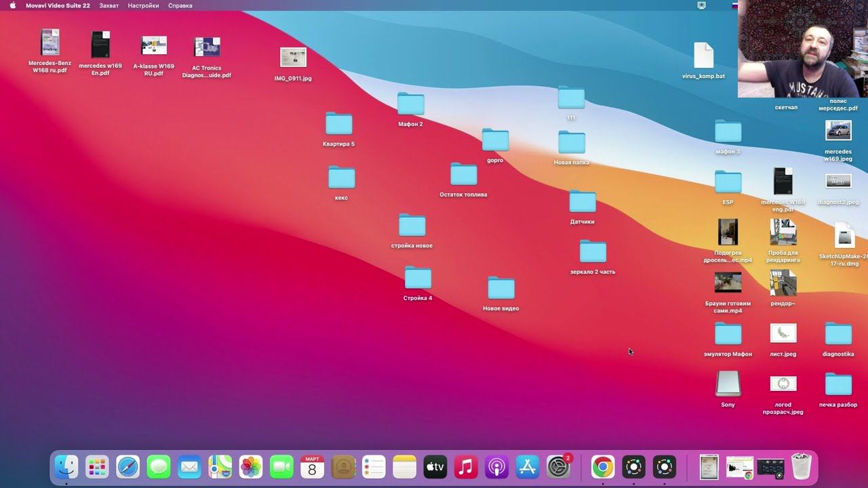The width and height of the screenshot is (868, 488).
Task: Select the Sony drive icon
Action: click(728, 384)
